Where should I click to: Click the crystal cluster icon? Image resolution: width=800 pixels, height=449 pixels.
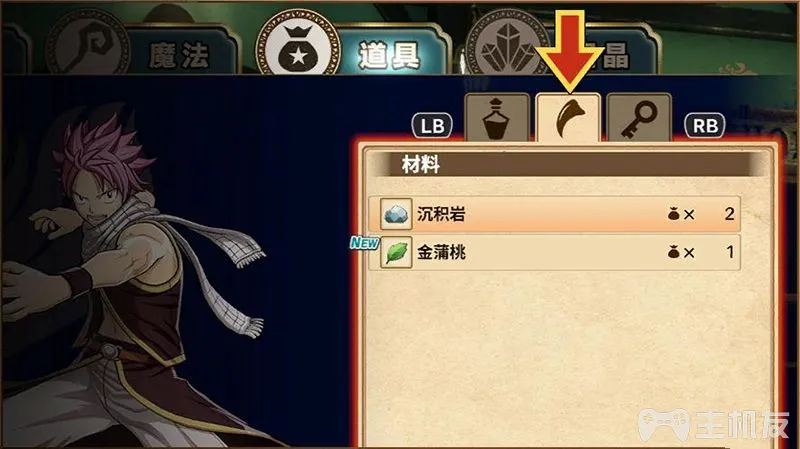(505, 47)
